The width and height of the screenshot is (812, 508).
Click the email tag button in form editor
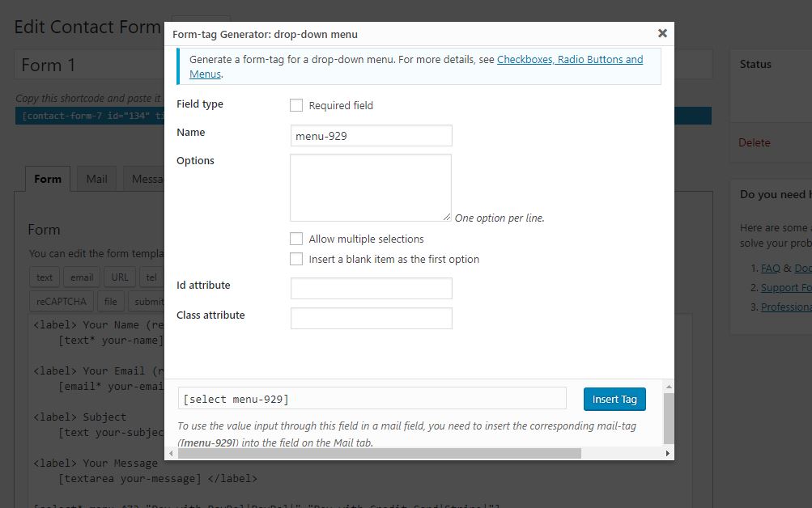(82, 277)
